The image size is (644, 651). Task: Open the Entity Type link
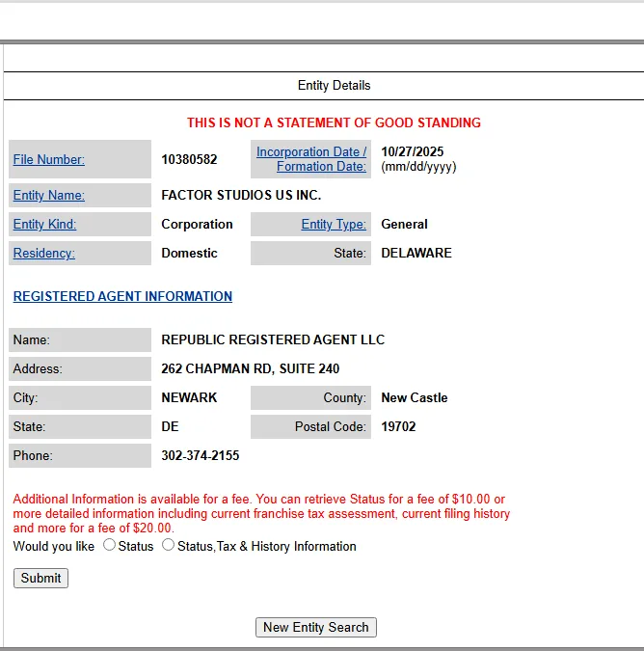[334, 224]
